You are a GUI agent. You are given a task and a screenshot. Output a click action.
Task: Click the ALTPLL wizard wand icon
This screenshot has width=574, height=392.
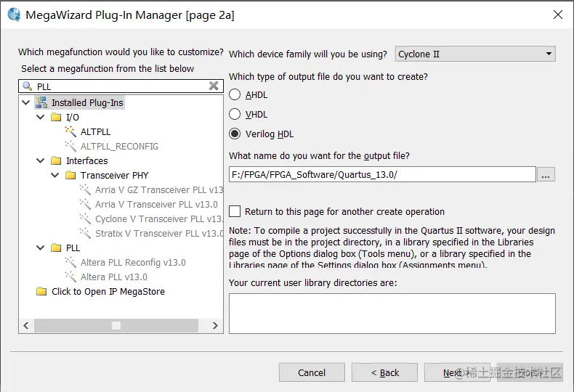(x=70, y=131)
